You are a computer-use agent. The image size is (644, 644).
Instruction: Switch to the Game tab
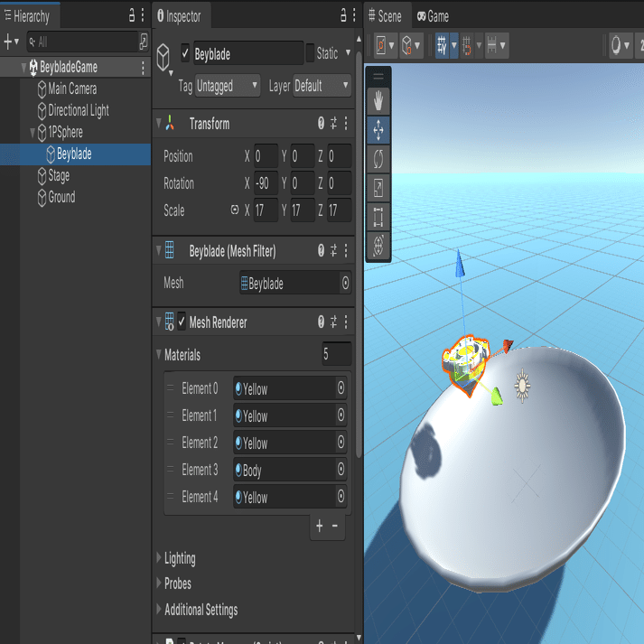(x=434, y=16)
